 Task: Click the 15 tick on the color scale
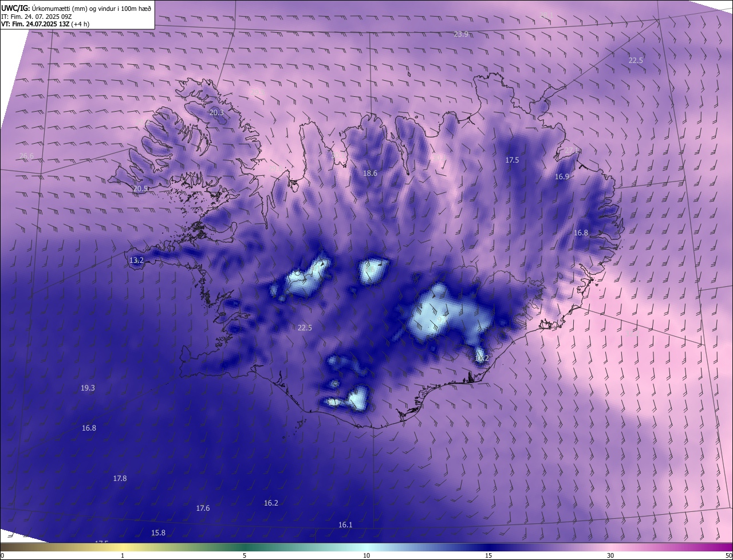pos(488,556)
